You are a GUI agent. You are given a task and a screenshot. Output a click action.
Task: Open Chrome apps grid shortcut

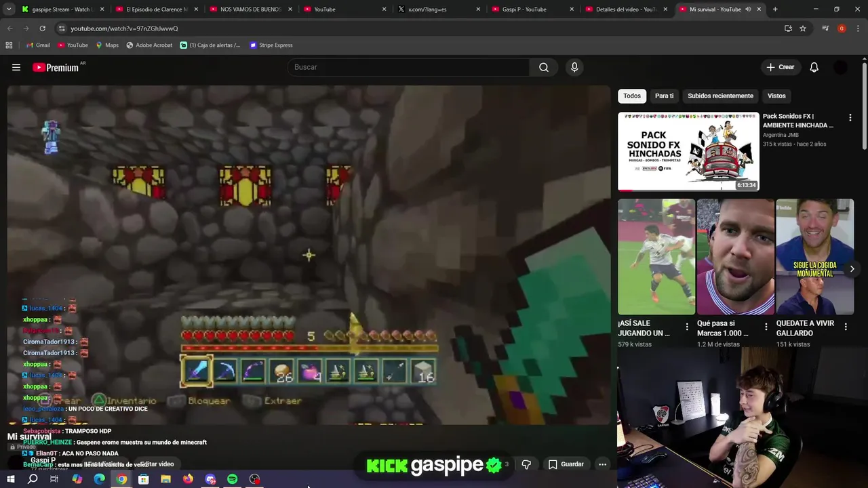pos(9,45)
